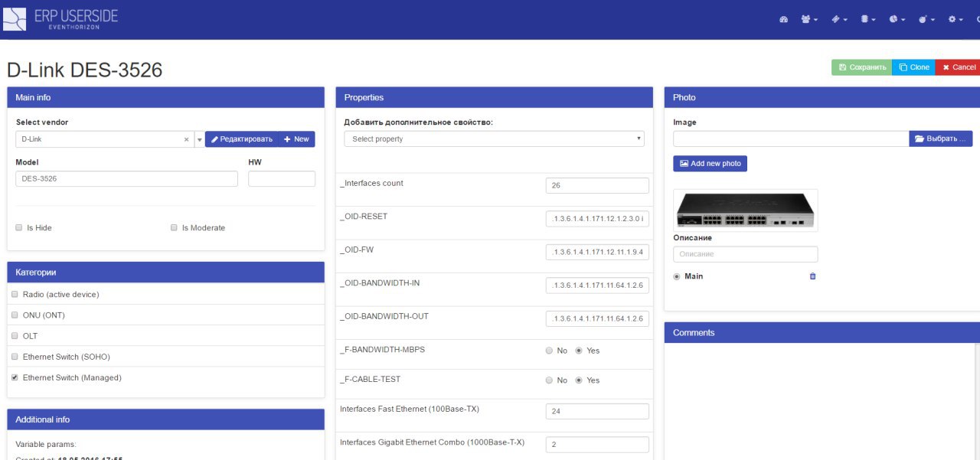Open the gear settings menu
The height and width of the screenshot is (460, 980).
(956, 19)
